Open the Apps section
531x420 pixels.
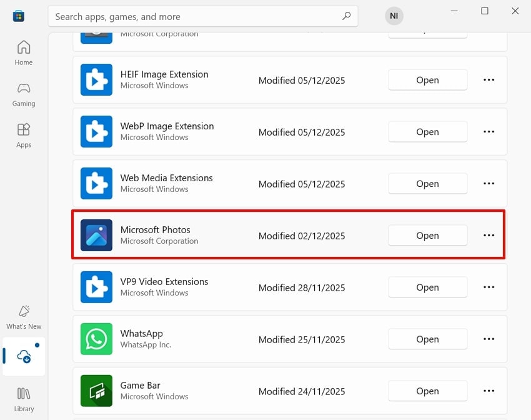pyautogui.click(x=24, y=135)
